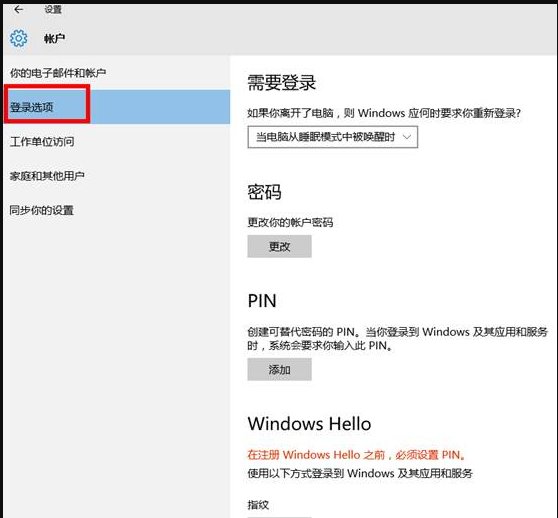The height and width of the screenshot is (518, 558).
Task: Click the PIN section heading
Action: coord(262,301)
